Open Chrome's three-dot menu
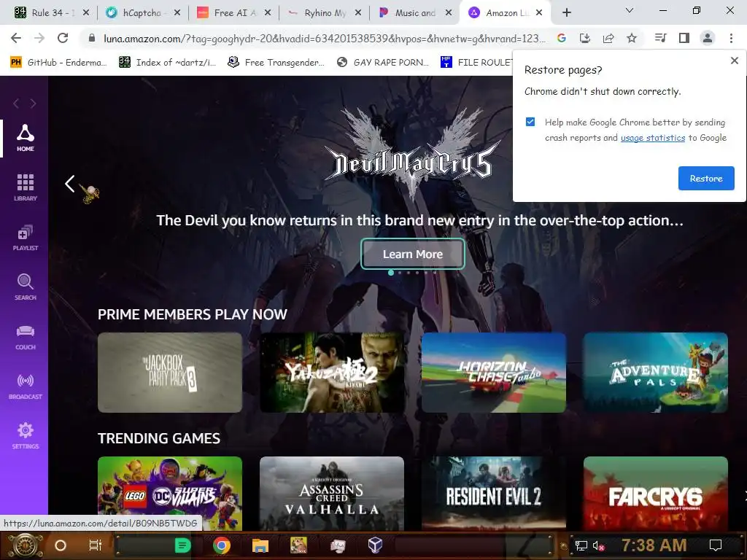 click(x=731, y=38)
